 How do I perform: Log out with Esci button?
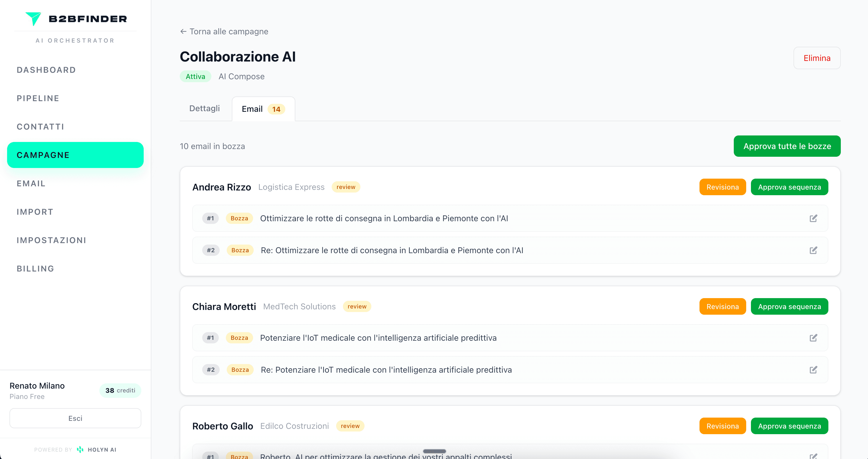tap(75, 418)
